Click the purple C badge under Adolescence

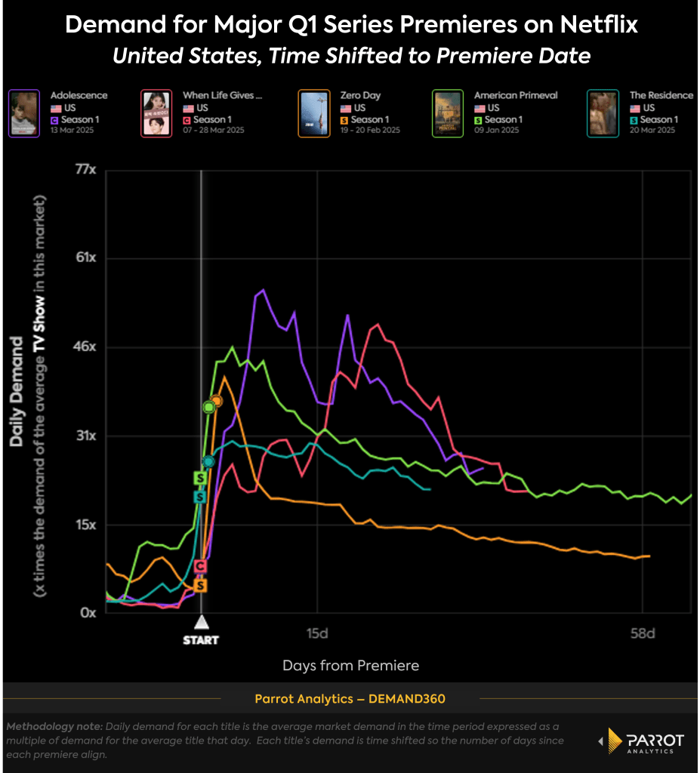pyautogui.click(x=54, y=119)
